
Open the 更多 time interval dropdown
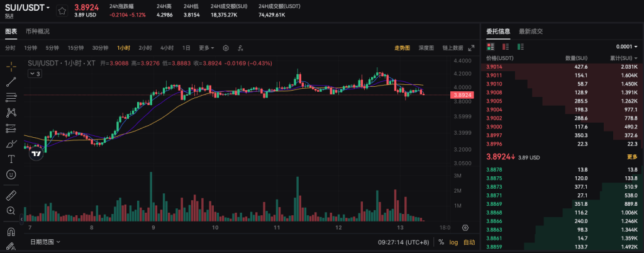(206, 48)
